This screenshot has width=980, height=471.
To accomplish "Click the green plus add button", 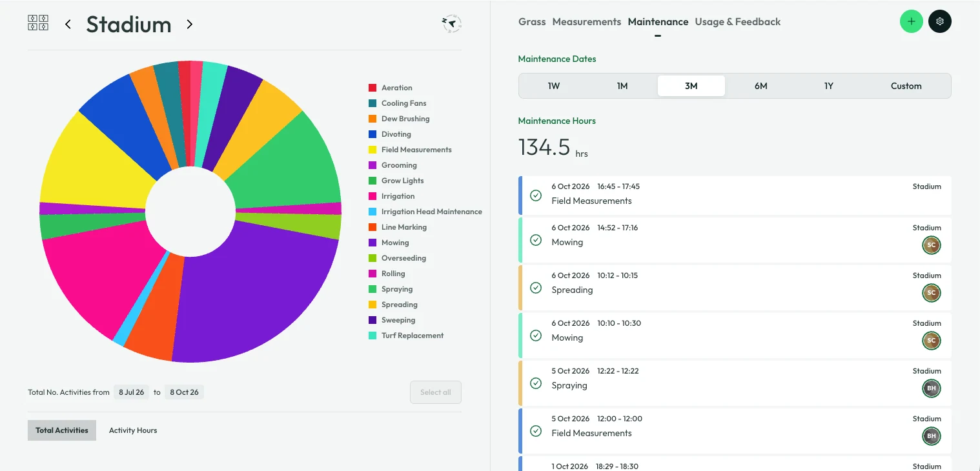I will coord(911,21).
